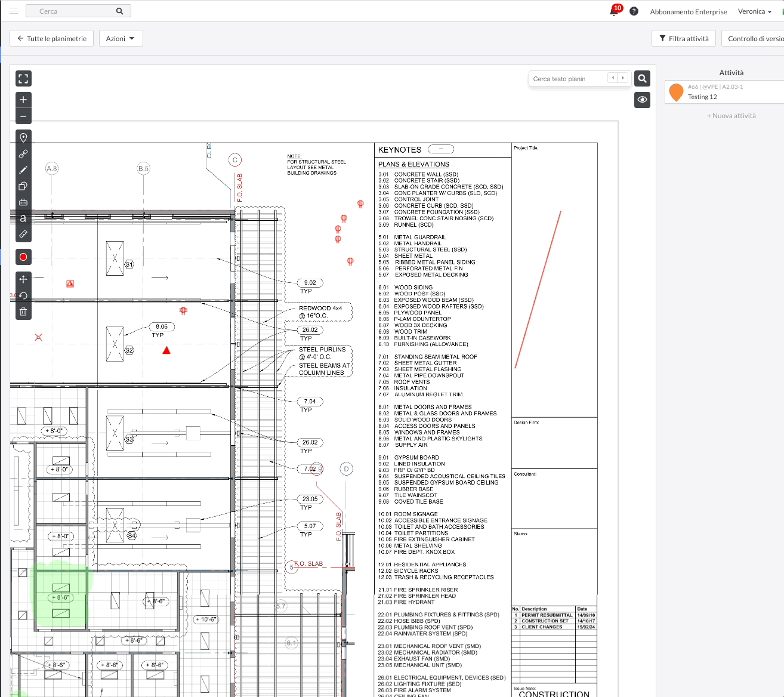This screenshot has width=784, height=697.
Task: Toggle markup visibility with the eye icon
Action: point(642,100)
